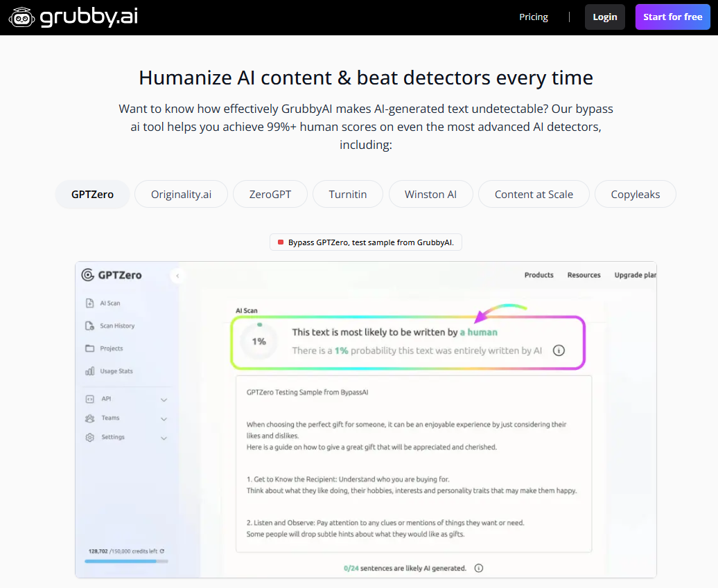Switch to the ZeroGPT tab
Viewport: 718px width, 588px height.
pyautogui.click(x=270, y=195)
